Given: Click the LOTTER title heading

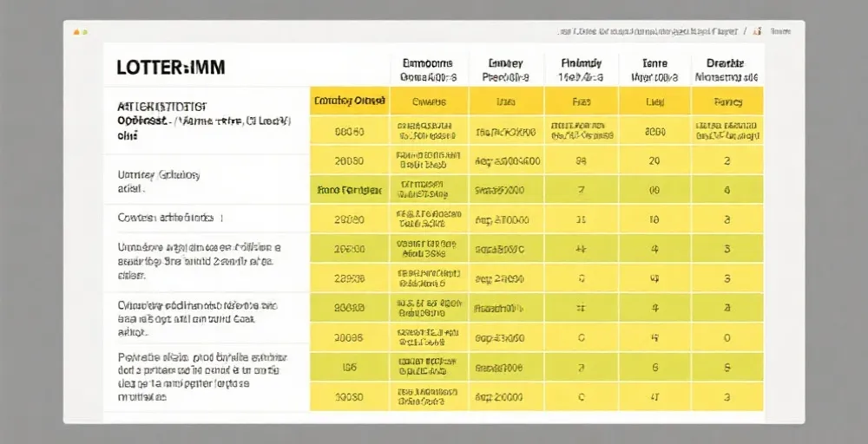Looking at the screenshot, I should coord(170,68).
